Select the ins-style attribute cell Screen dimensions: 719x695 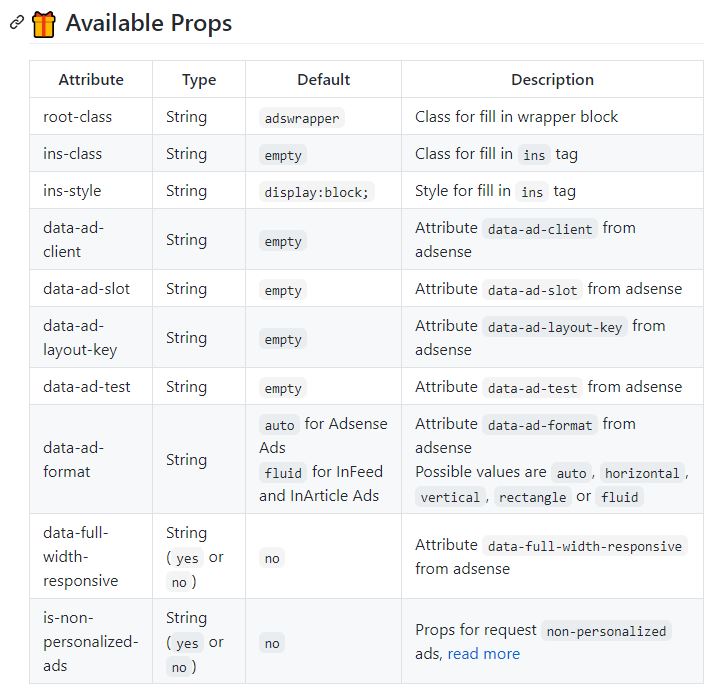(x=91, y=190)
